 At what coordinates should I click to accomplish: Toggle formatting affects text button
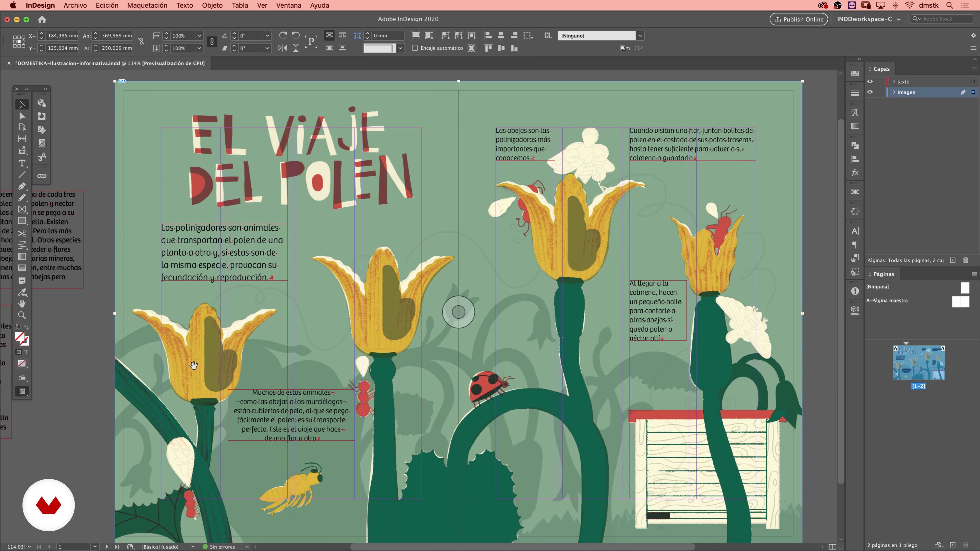[x=26, y=352]
